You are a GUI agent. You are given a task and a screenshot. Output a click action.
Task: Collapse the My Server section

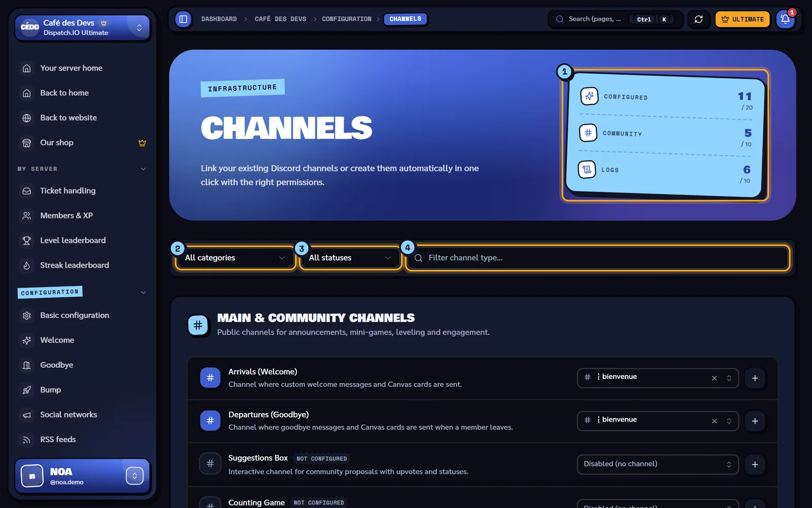click(x=143, y=169)
